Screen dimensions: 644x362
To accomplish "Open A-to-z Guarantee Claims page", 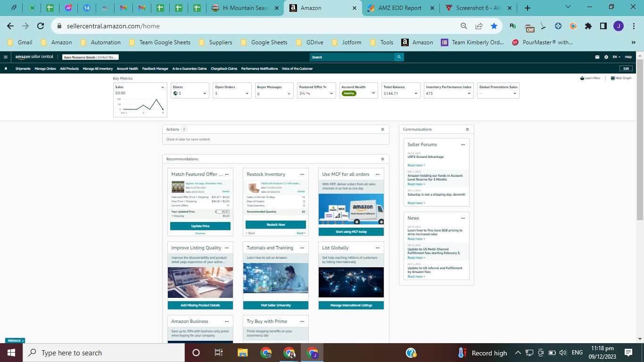I will 190,69.
